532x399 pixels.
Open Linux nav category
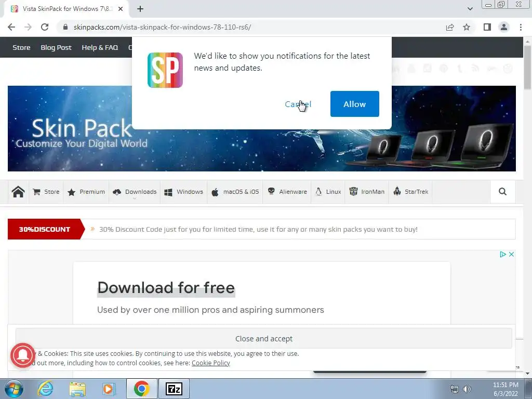tap(328, 192)
